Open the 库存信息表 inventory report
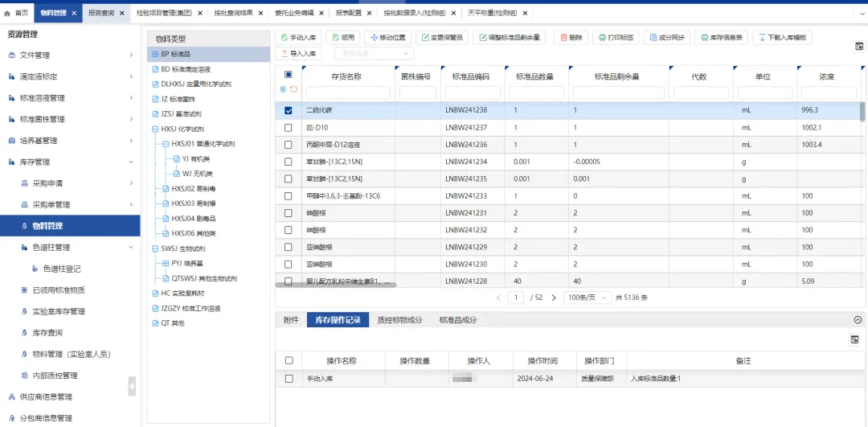868x427 pixels. tap(721, 38)
